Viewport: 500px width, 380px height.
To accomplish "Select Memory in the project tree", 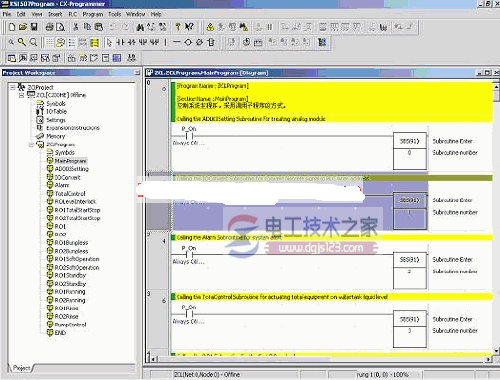I will pyautogui.click(x=55, y=136).
